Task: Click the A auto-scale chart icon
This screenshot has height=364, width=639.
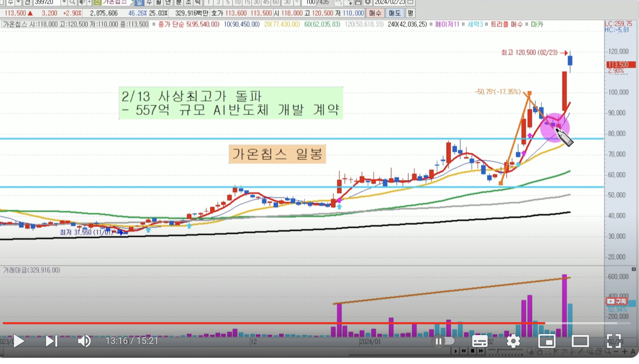Action: pos(633,351)
